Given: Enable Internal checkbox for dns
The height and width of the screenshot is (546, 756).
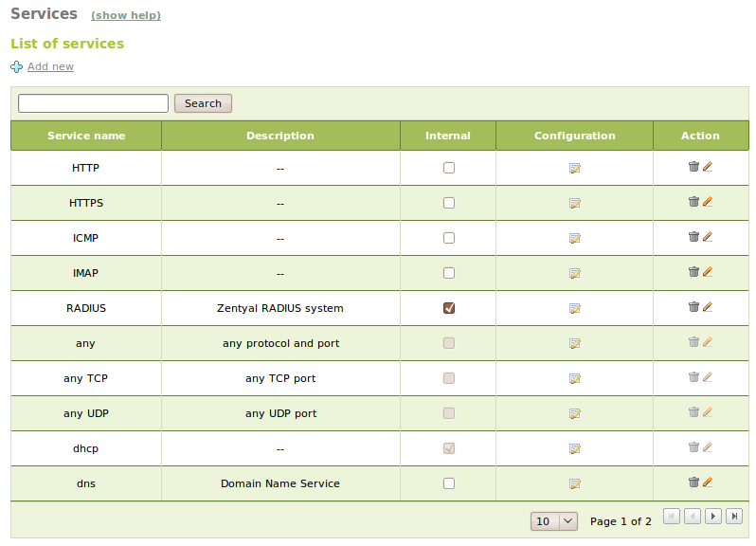Looking at the screenshot, I should [449, 483].
